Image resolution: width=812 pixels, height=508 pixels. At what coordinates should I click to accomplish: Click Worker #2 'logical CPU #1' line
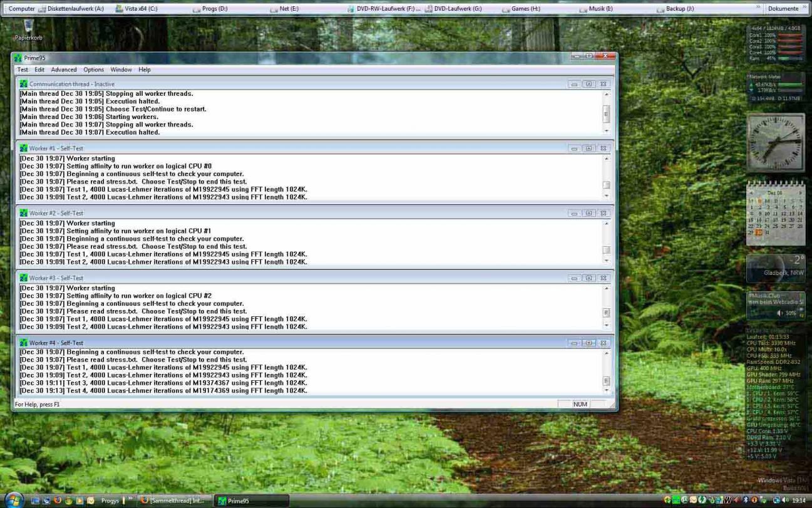116,231
